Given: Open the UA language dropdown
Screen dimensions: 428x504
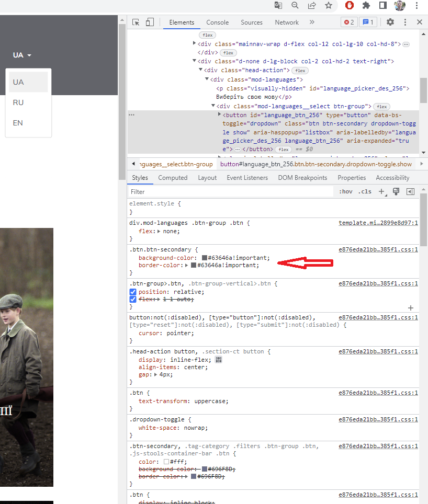Looking at the screenshot, I should 22,55.
